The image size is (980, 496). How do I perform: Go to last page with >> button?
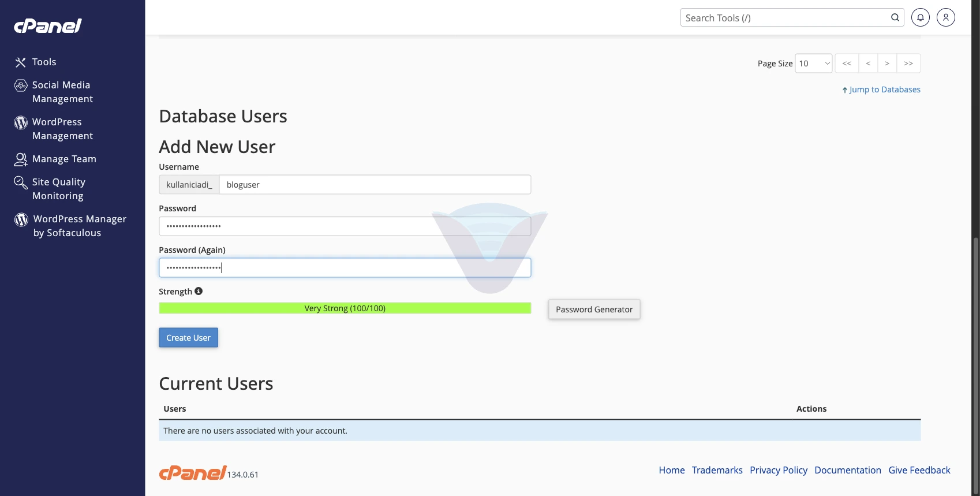pos(908,64)
